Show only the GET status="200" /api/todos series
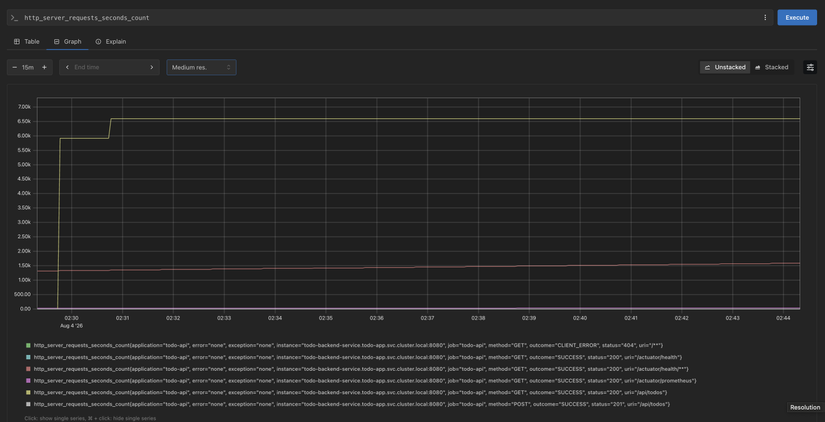The image size is (825, 422). pos(351,393)
